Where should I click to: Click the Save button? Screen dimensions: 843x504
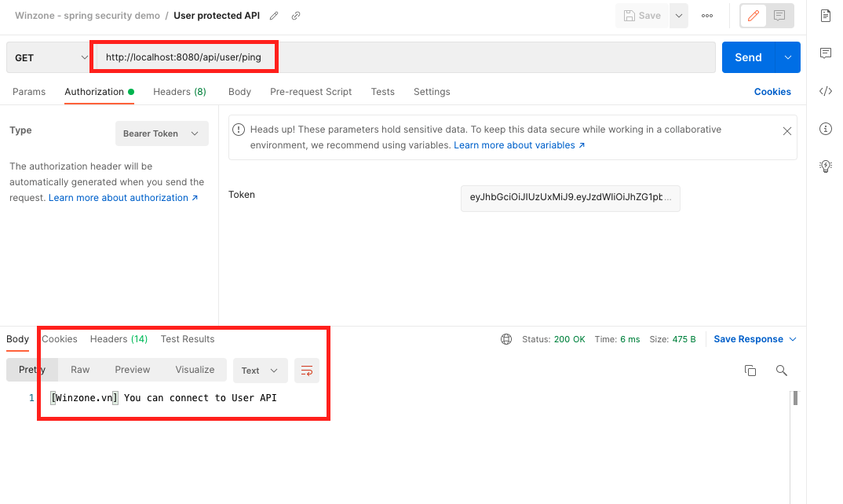[643, 16]
